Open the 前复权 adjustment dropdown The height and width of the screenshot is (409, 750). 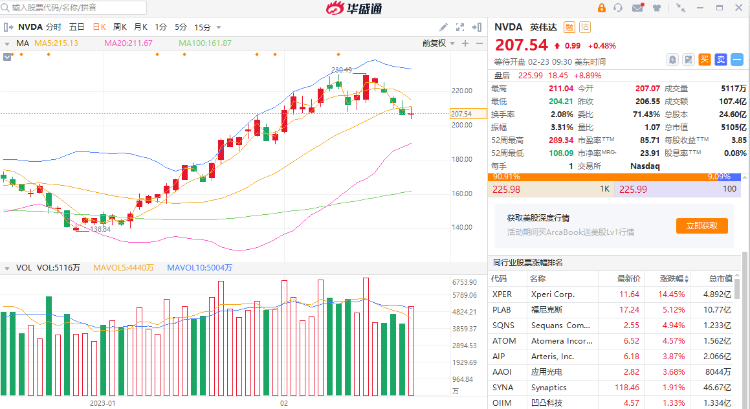tap(439, 44)
